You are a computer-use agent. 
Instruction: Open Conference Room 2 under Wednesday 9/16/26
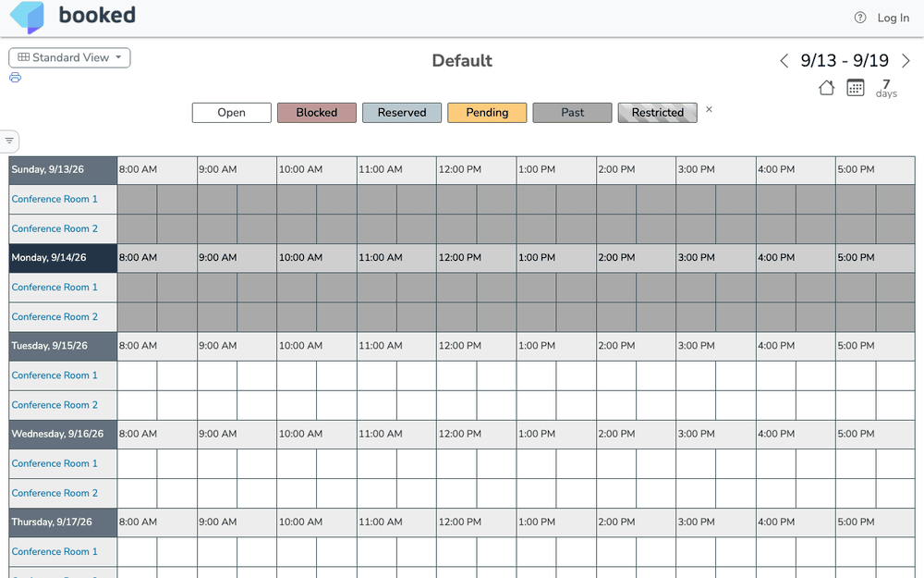tap(55, 493)
